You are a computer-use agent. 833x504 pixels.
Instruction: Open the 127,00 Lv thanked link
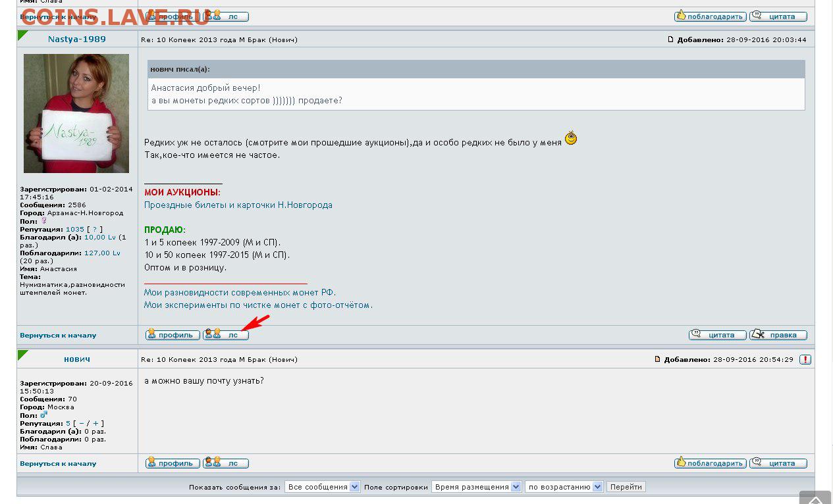point(102,253)
